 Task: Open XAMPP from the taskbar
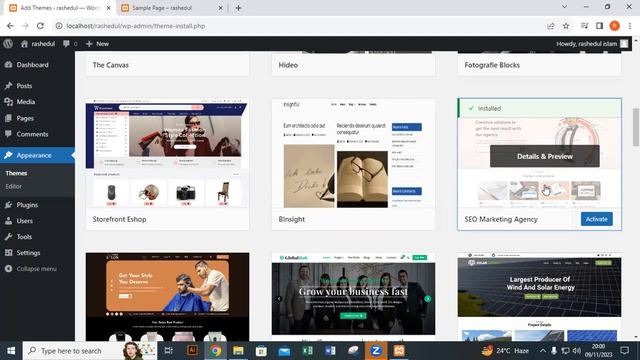[x=399, y=351]
